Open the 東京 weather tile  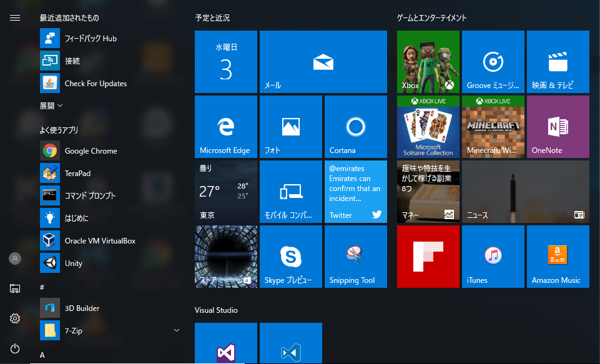(226, 192)
